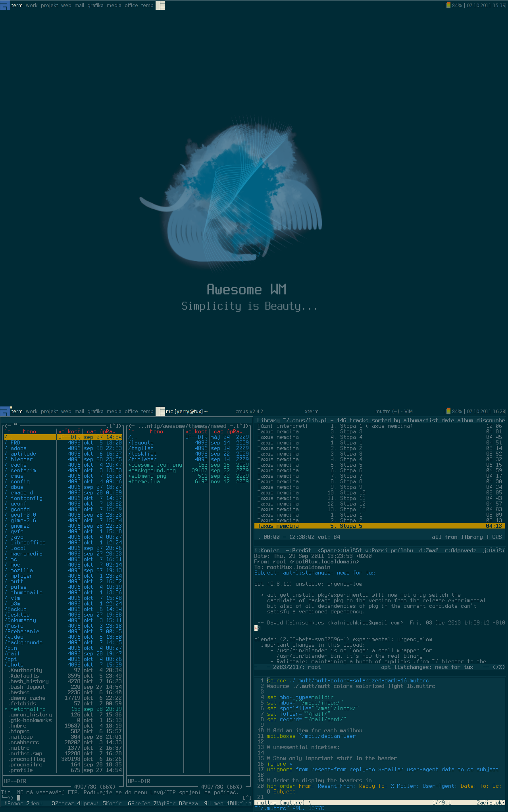Click Velkosť column header in the home panel

69,431
